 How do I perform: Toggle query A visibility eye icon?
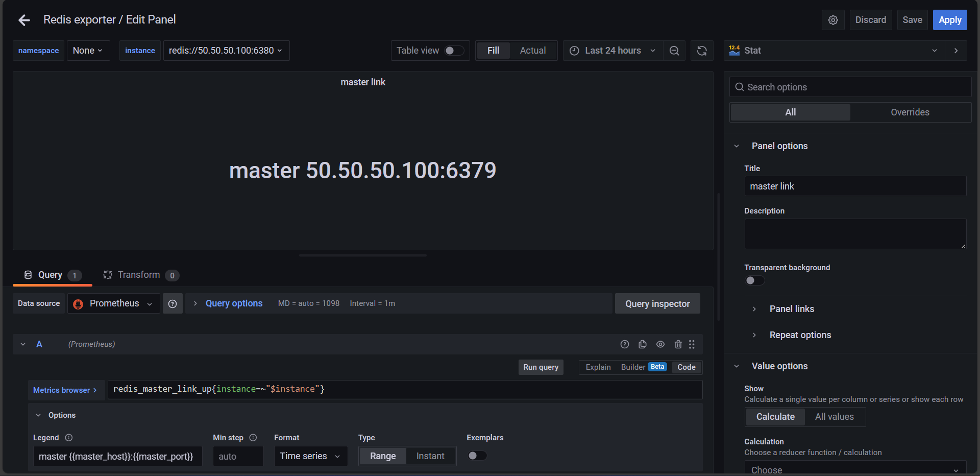(x=660, y=344)
